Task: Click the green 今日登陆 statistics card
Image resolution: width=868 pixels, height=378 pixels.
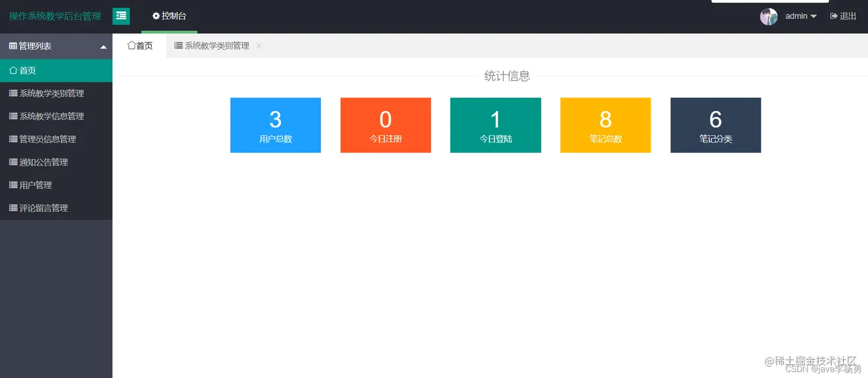Action: pyautogui.click(x=495, y=125)
